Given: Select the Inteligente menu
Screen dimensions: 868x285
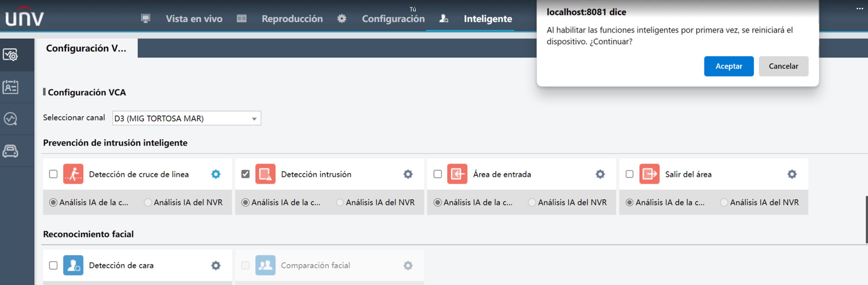Looking at the screenshot, I should click(x=488, y=19).
